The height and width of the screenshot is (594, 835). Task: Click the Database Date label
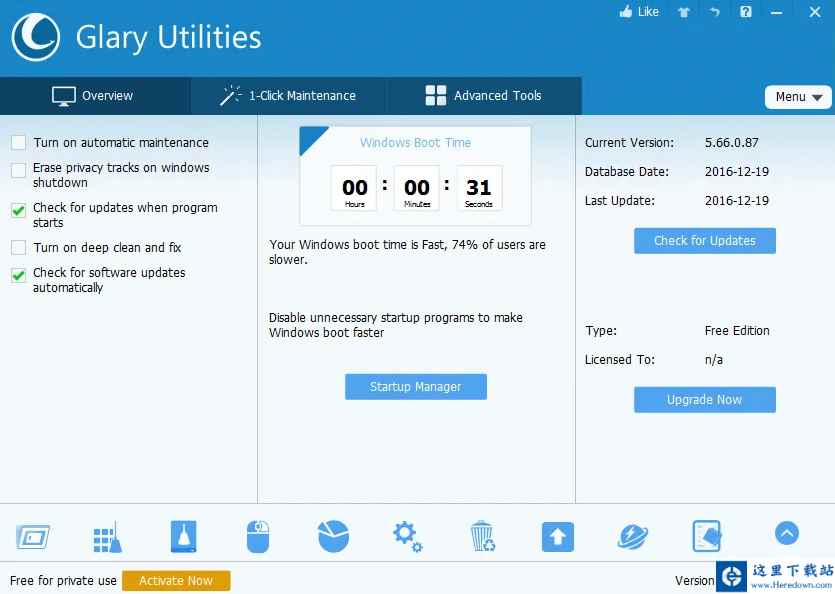627,172
